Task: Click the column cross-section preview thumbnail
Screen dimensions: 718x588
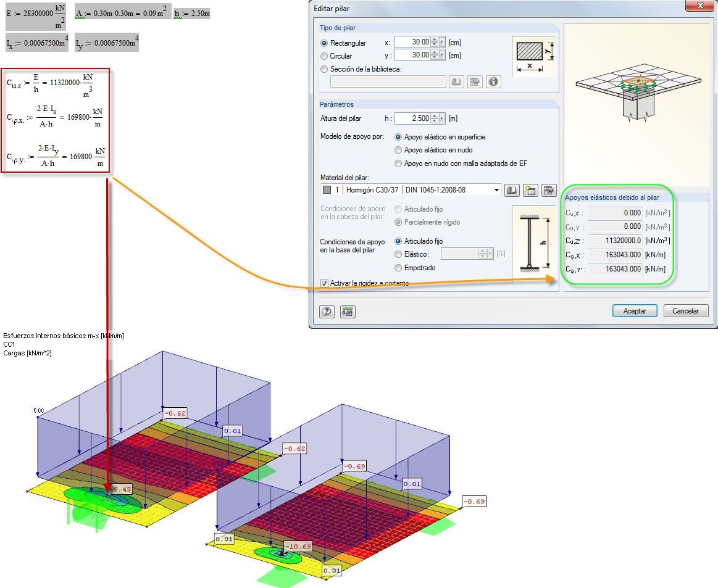Action: 533,56
